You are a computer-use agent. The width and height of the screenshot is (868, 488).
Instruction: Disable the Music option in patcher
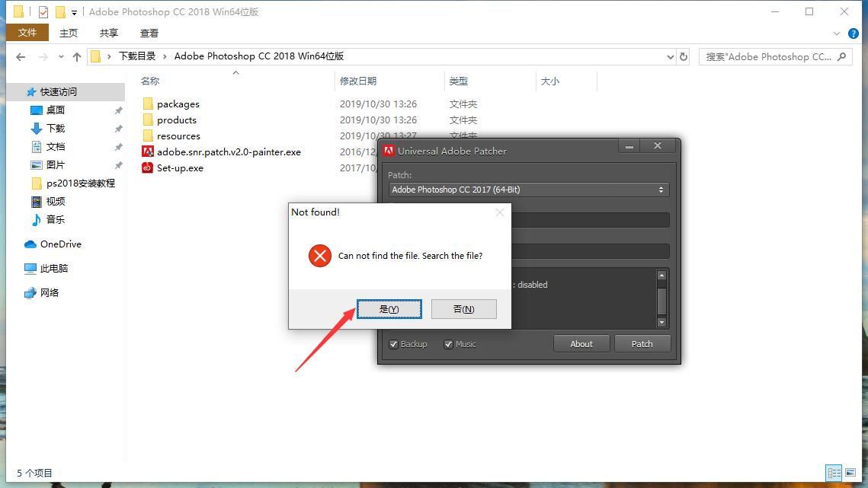pos(449,344)
